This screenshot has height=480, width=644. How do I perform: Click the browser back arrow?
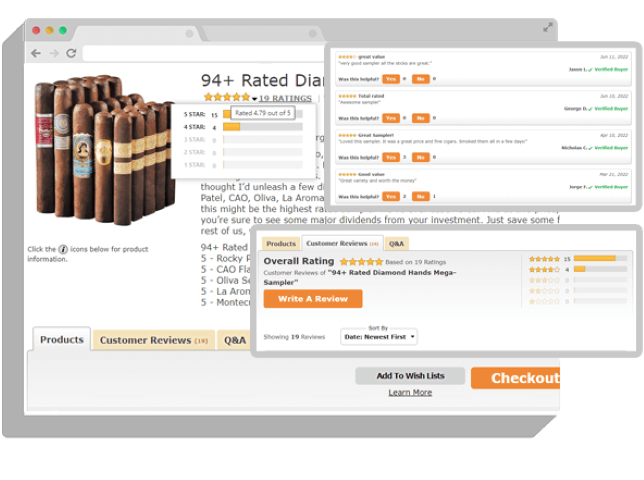coord(36,53)
